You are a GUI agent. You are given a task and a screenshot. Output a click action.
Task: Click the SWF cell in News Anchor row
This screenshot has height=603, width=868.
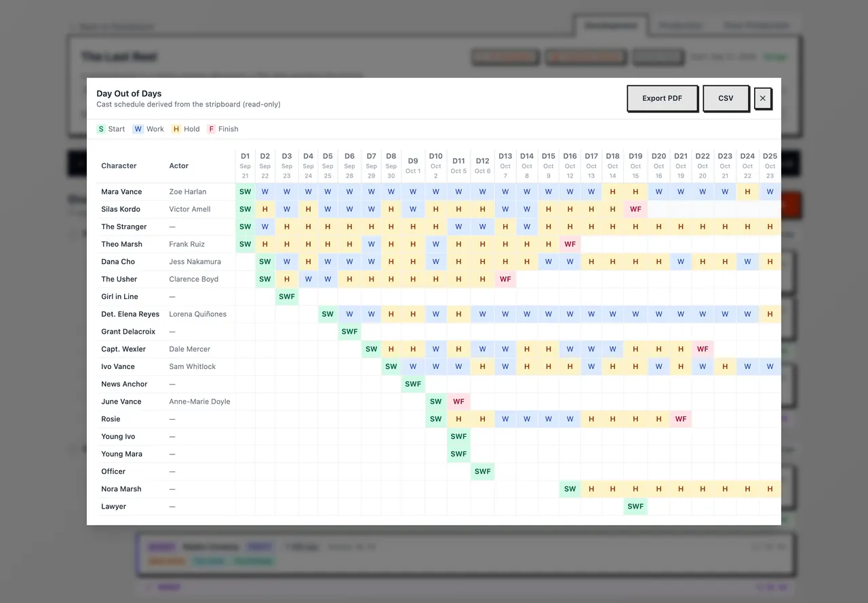[413, 385]
